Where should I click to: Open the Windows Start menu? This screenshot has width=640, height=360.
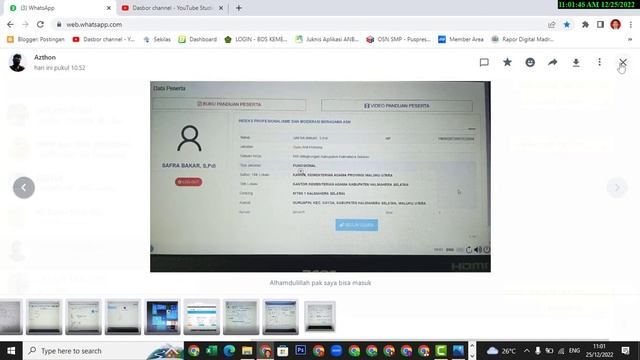(x=11, y=351)
